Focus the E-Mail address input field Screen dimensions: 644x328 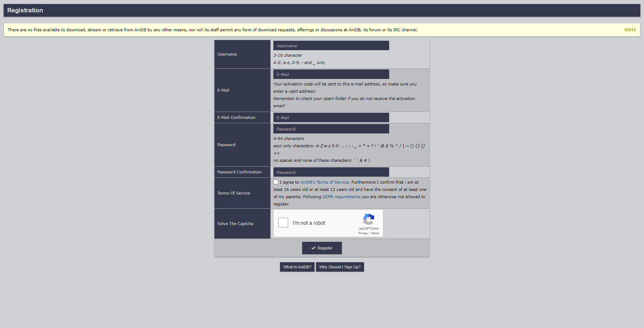[331, 74]
